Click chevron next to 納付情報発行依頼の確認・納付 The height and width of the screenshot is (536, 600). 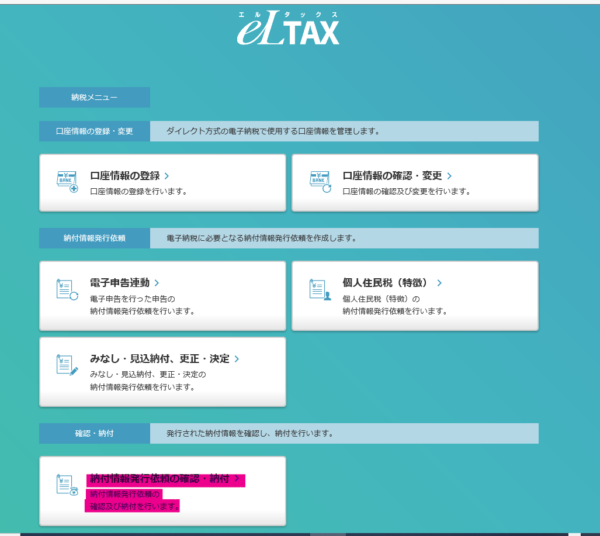click(x=237, y=479)
